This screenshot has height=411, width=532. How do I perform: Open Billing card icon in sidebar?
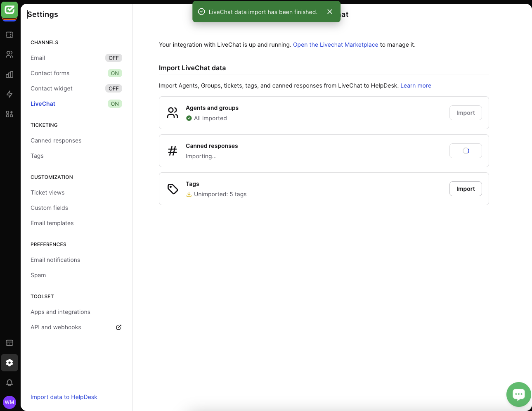coord(9,343)
